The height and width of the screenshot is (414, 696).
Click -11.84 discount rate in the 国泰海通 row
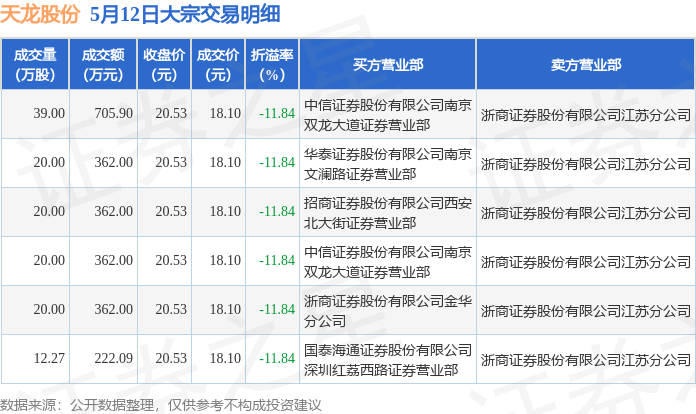point(277,359)
